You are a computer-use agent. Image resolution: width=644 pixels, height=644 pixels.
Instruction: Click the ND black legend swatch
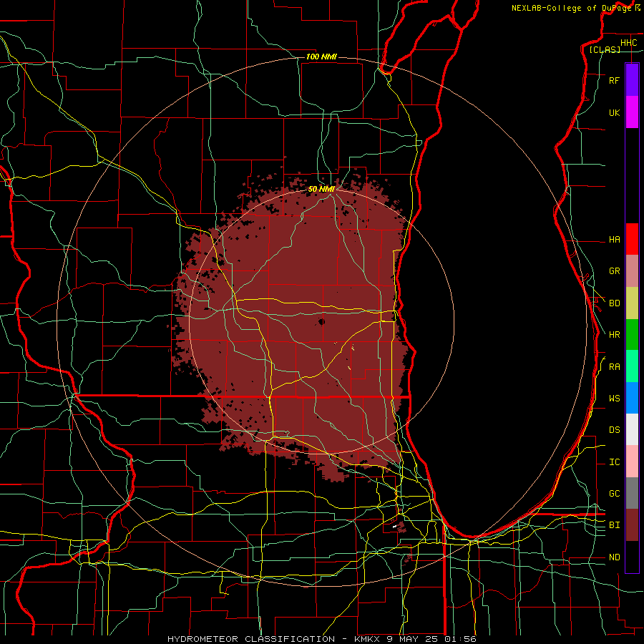pyautogui.click(x=632, y=557)
